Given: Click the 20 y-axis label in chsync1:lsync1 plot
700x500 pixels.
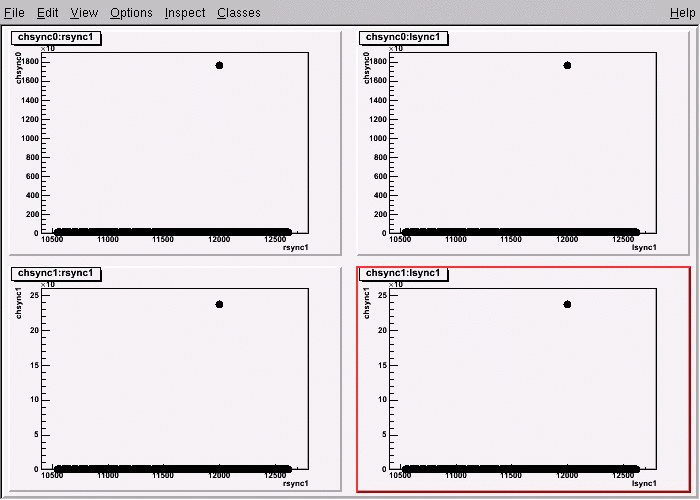Looking at the screenshot, I should click(382, 330).
